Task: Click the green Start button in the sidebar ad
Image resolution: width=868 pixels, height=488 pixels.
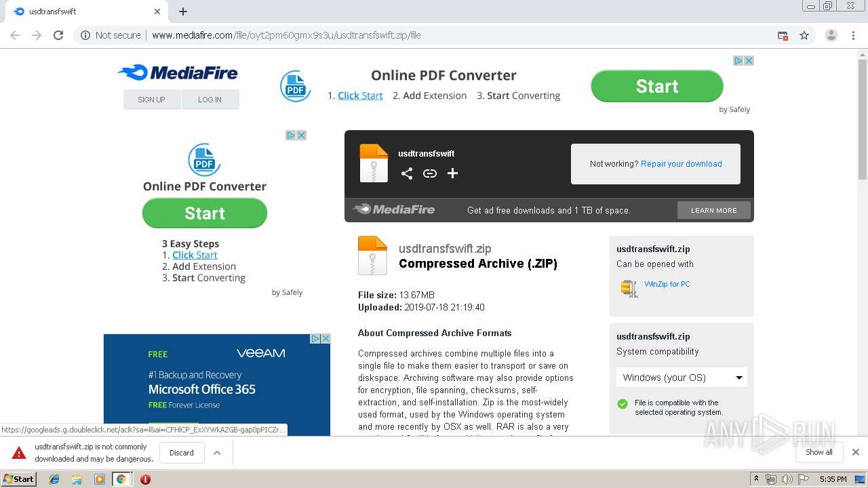Action: coord(205,213)
